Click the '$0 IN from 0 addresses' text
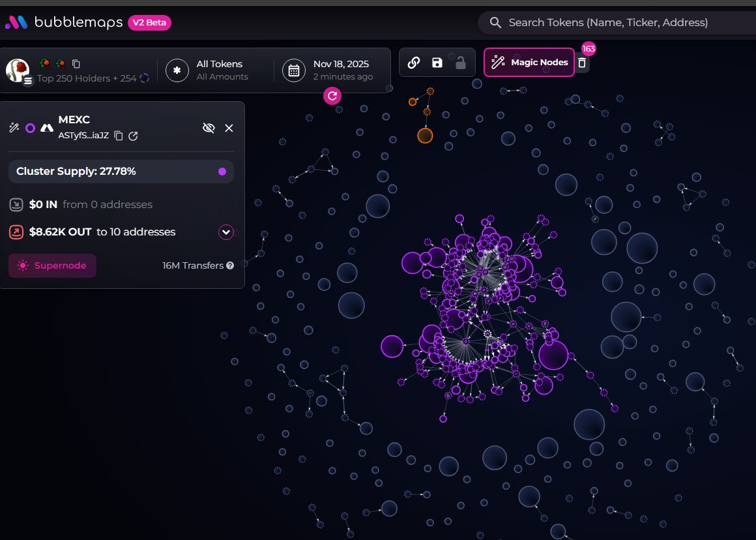This screenshot has height=540, width=756. tap(91, 205)
